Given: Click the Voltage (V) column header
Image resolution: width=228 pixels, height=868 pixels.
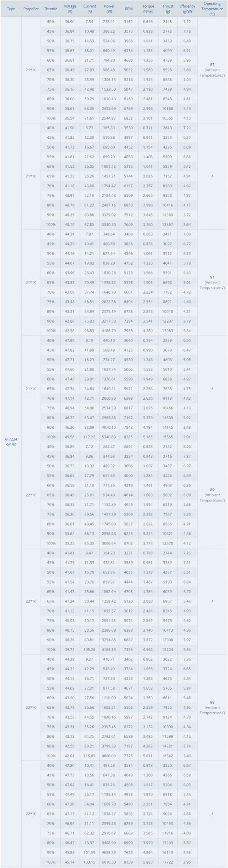Looking at the screenshot, I should (x=70, y=9).
